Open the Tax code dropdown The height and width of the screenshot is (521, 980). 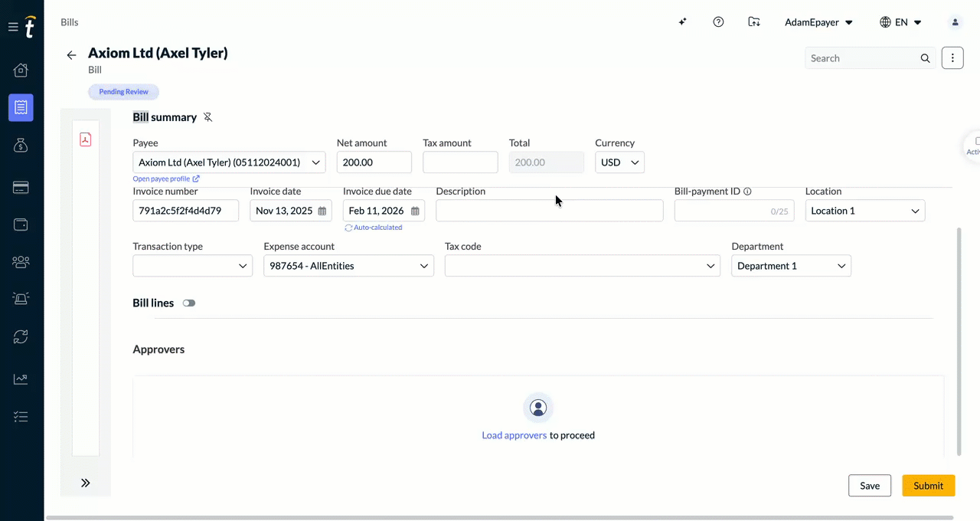(x=582, y=266)
